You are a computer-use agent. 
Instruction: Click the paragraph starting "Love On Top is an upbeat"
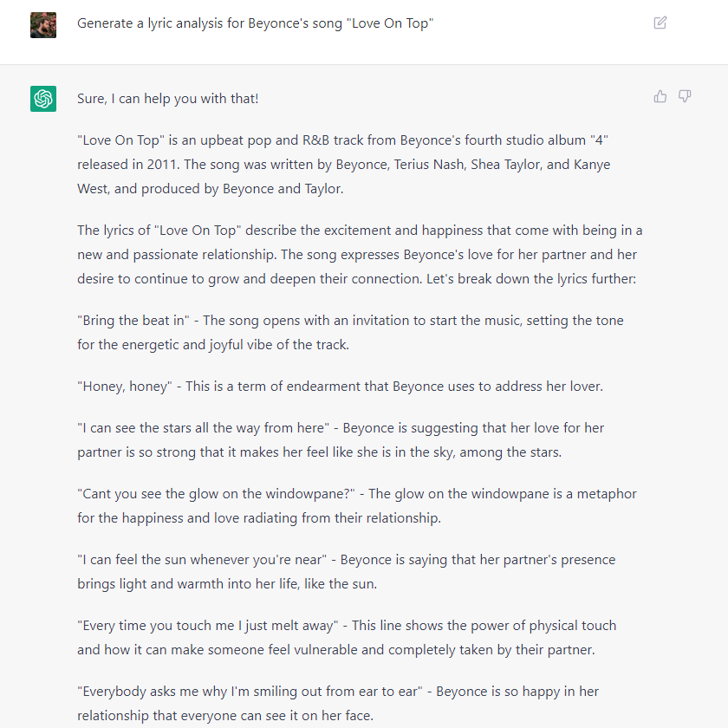click(343, 165)
